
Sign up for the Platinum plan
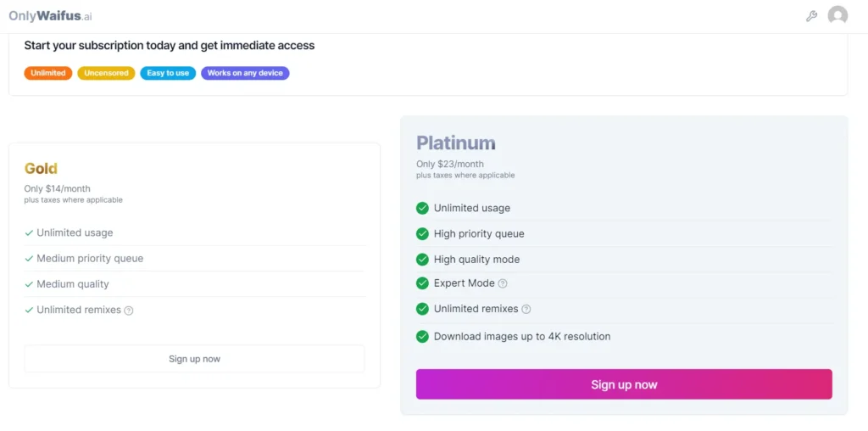[x=624, y=384]
